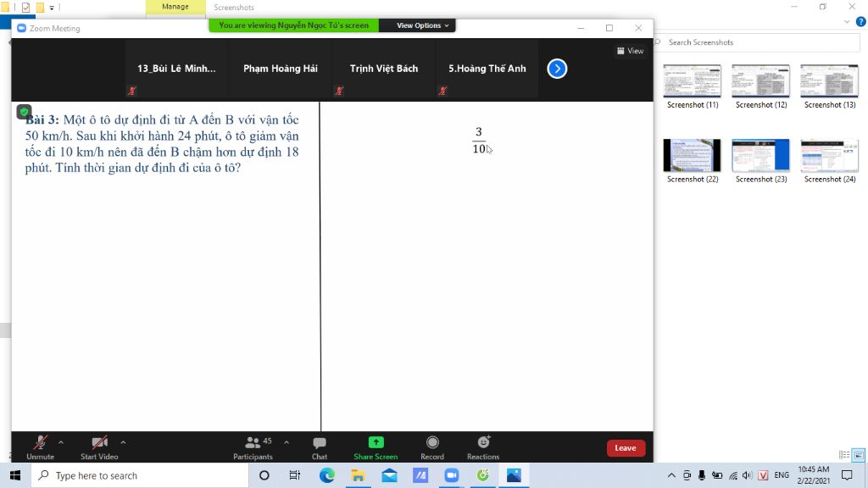Click the microphone tray icon

coord(701,475)
